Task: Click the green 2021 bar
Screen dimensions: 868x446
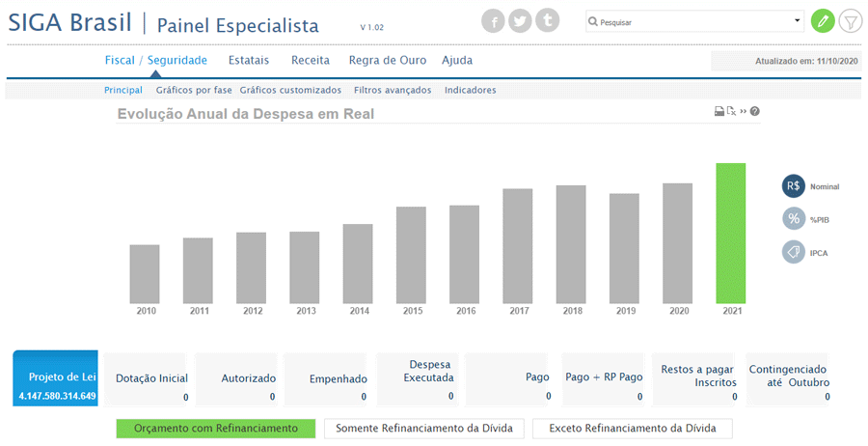Action: (730, 233)
